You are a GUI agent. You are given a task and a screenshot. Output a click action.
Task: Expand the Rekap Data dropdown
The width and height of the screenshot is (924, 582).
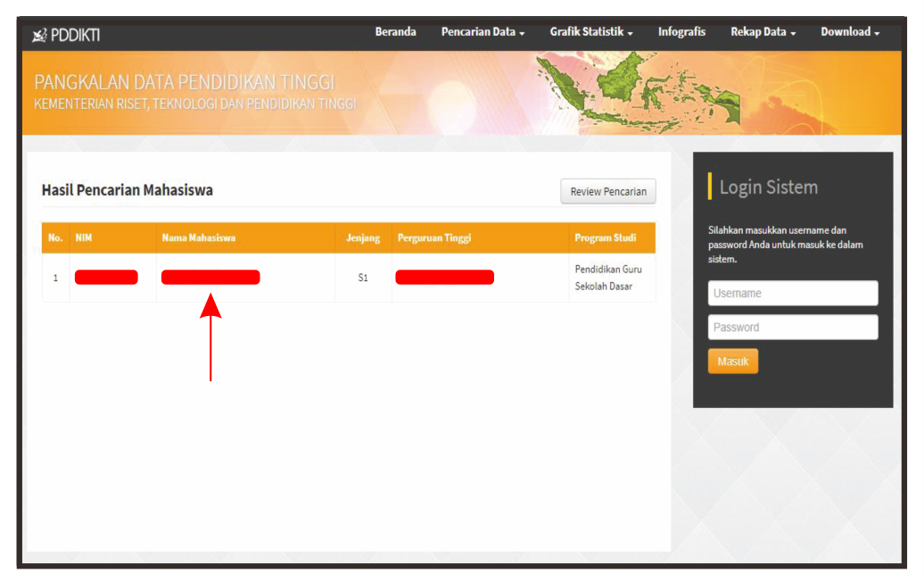pyautogui.click(x=763, y=32)
